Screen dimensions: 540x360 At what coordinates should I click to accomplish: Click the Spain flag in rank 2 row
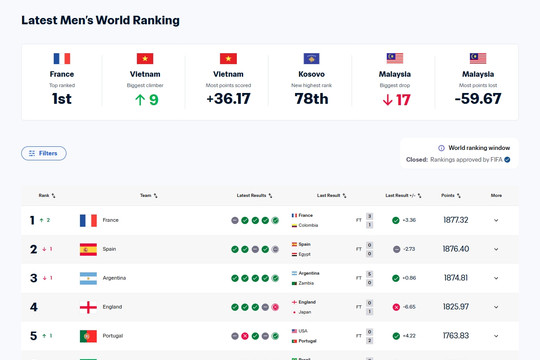click(88, 249)
